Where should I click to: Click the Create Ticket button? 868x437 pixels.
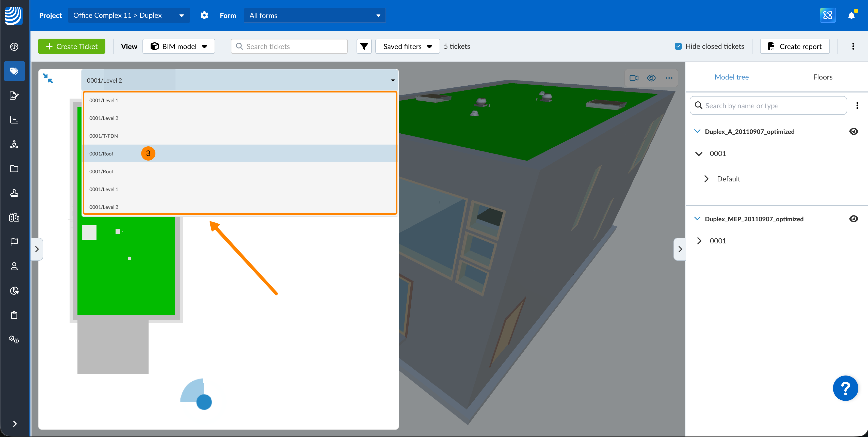tap(71, 46)
